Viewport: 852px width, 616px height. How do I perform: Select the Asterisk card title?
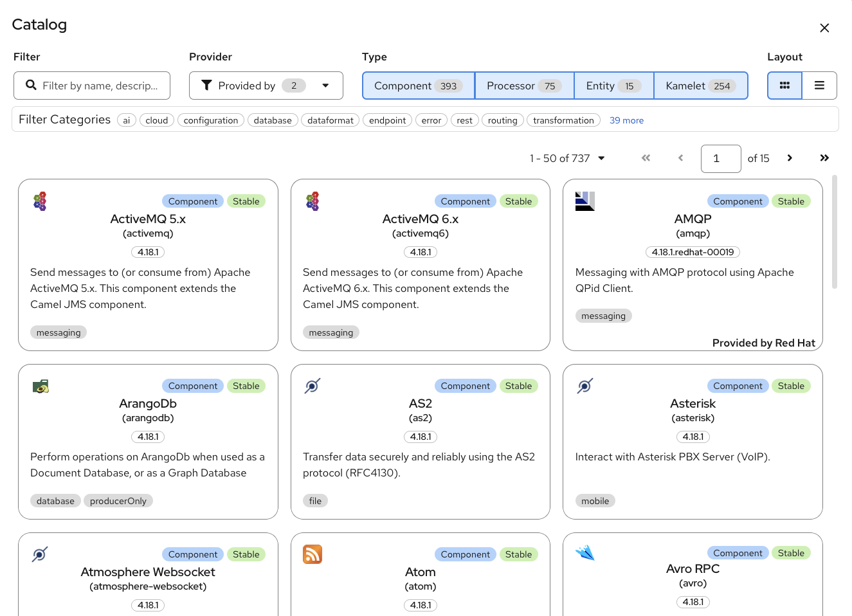[693, 404]
